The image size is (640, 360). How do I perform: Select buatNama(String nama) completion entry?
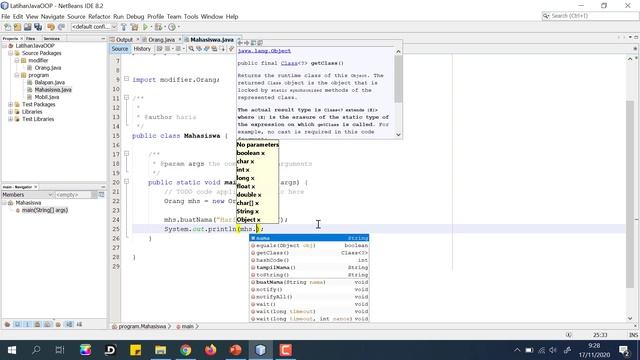click(309, 282)
